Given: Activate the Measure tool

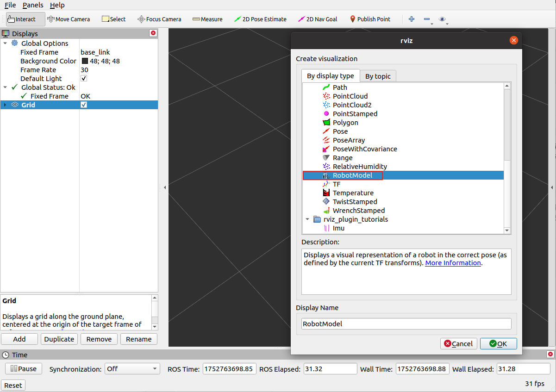Looking at the screenshot, I should coord(207,19).
